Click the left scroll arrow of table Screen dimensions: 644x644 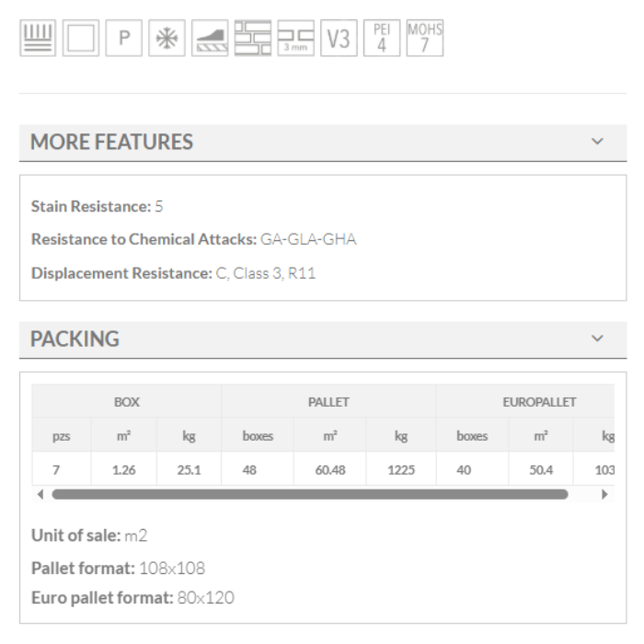click(40, 494)
